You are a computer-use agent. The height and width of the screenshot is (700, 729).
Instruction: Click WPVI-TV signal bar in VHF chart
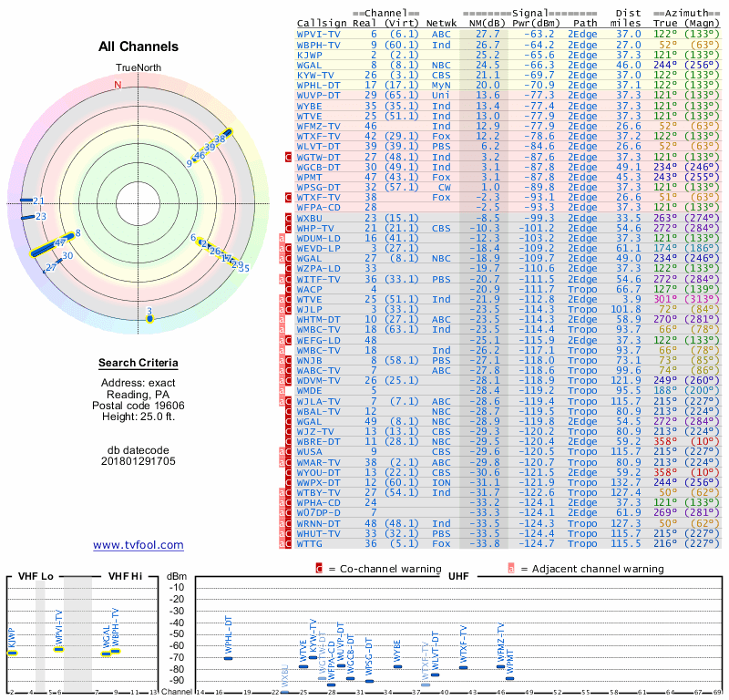pos(58,649)
